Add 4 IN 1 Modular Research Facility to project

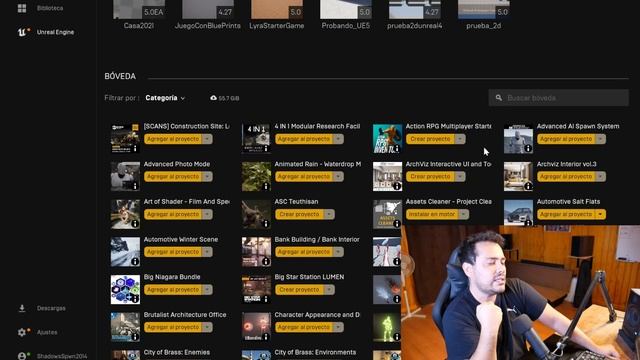pyautogui.click(x=304, y=139)
